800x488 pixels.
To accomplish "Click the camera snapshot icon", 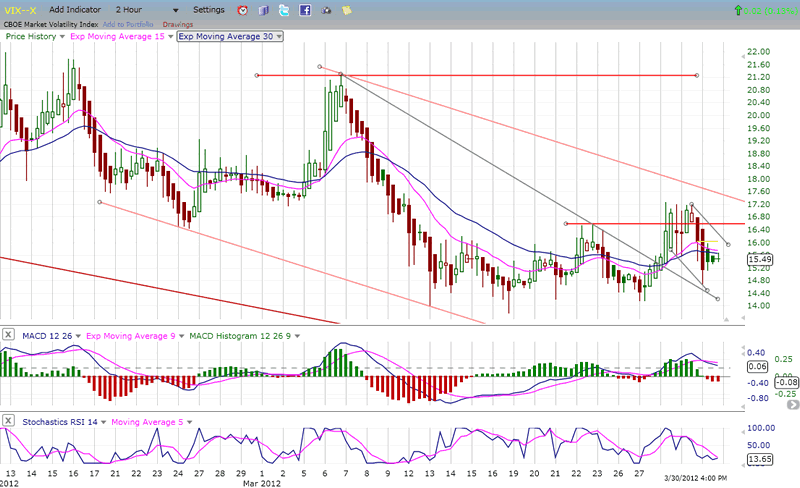I will point(325,10).
